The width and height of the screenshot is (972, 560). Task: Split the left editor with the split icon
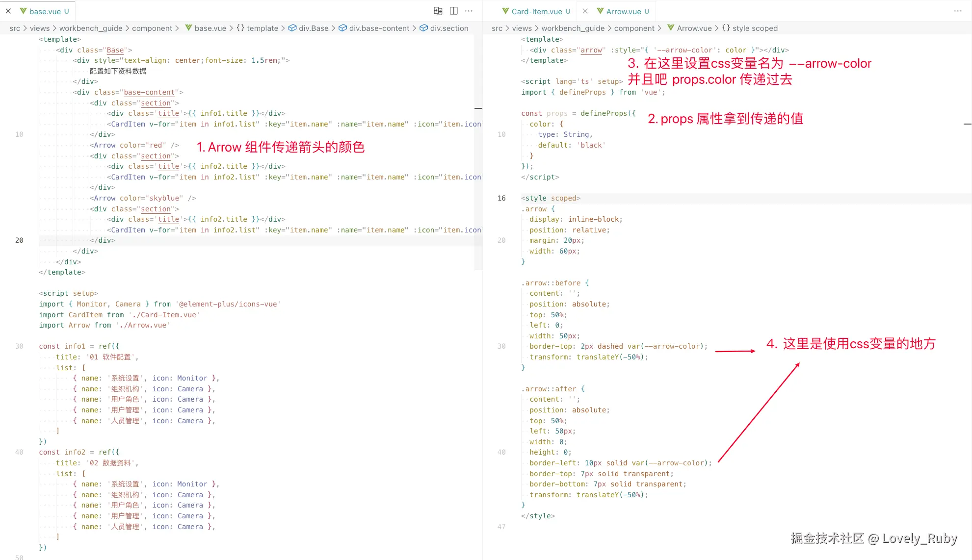(x=454, y=11)
